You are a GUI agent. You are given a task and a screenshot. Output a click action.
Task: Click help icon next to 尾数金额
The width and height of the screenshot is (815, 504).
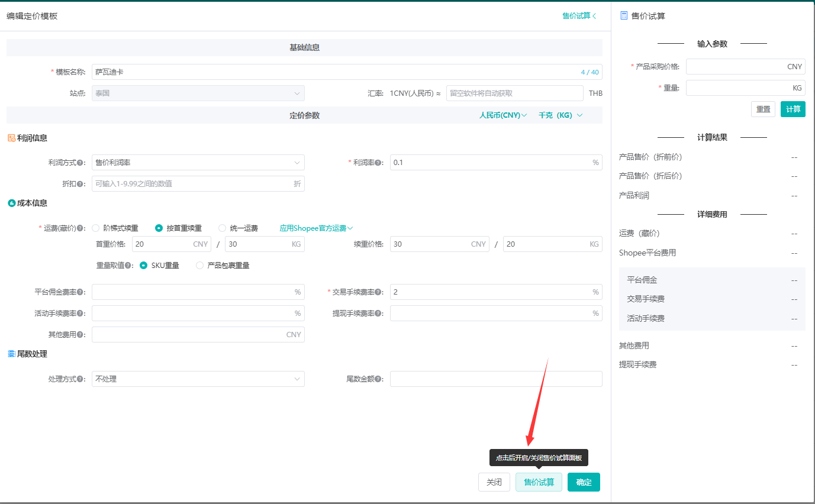[378, 379]
